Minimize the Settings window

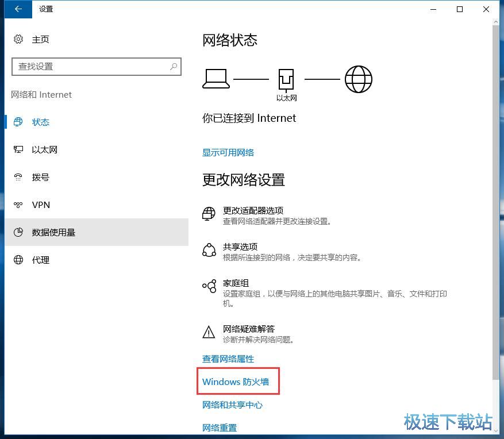pos(433,9)
